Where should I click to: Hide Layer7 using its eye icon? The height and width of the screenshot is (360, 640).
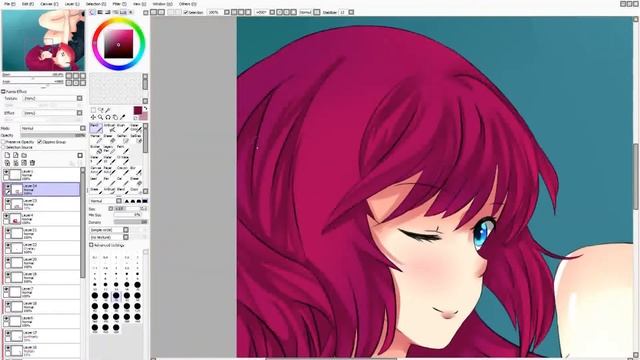click(6, 289)
